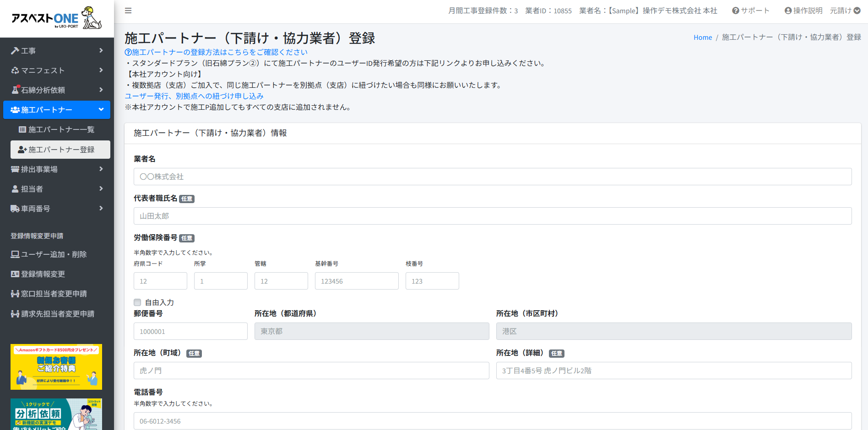868x430 pixels.
Task: Expand the 排出事業場 sidebar menu chevron
Action: click(101, 169)
